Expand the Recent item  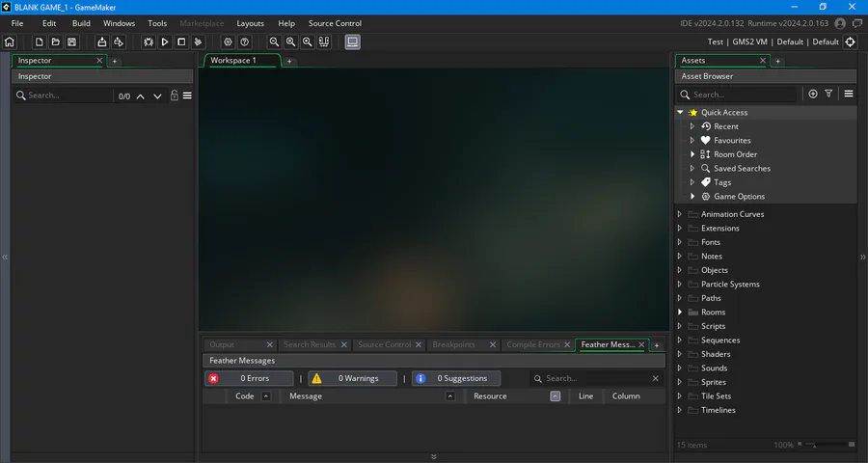pos(692,126)
